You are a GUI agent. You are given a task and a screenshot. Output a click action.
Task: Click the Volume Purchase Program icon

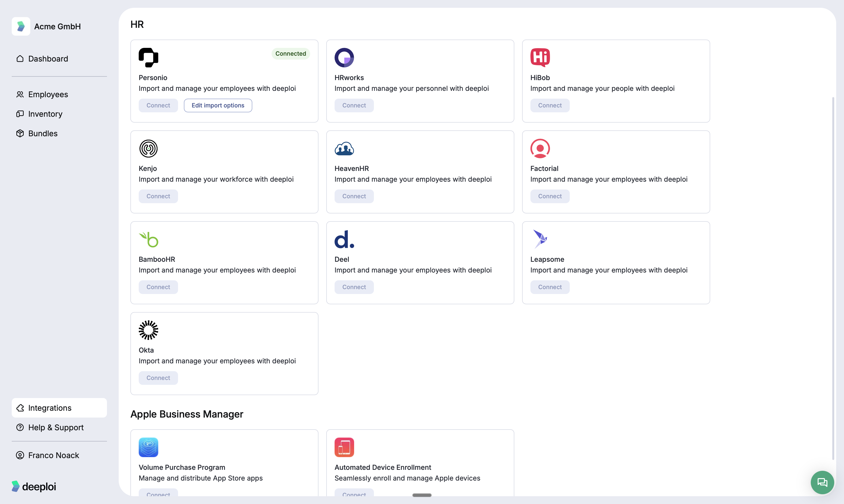click(148, 447)
